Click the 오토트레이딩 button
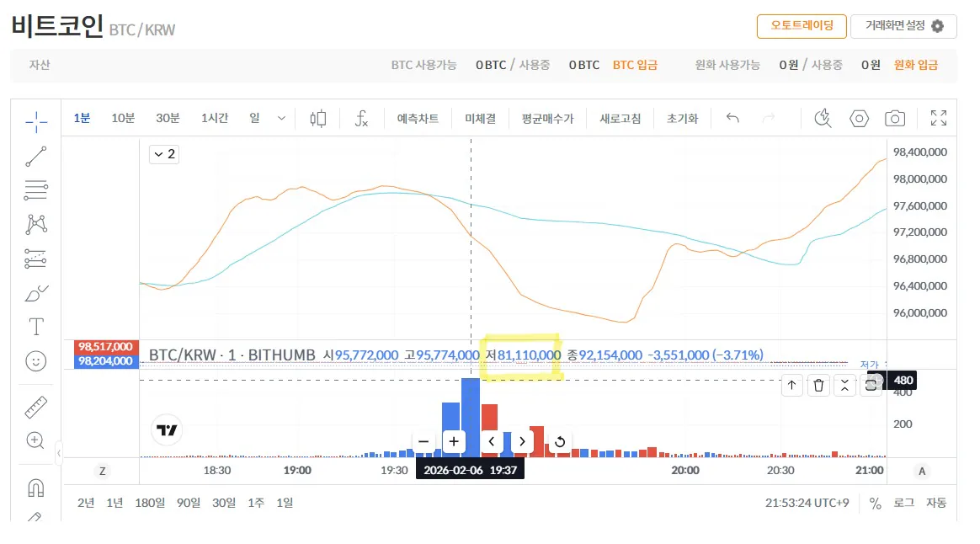 [801, 26]
